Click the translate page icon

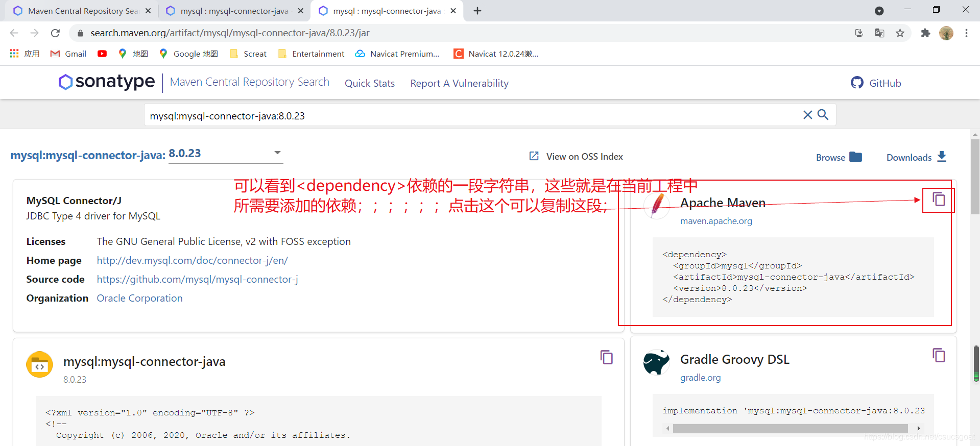point(879,33)
